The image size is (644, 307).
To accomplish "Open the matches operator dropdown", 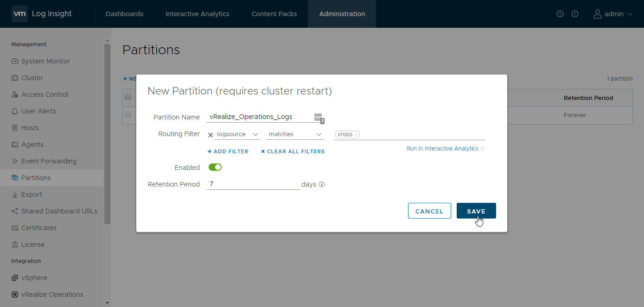I will 295,134.
